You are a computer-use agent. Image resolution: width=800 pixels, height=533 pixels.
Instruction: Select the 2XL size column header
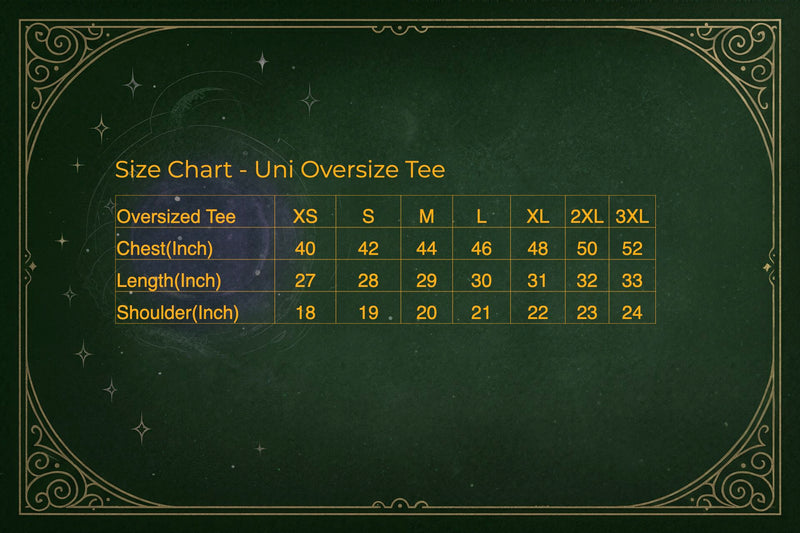[587, 216]
